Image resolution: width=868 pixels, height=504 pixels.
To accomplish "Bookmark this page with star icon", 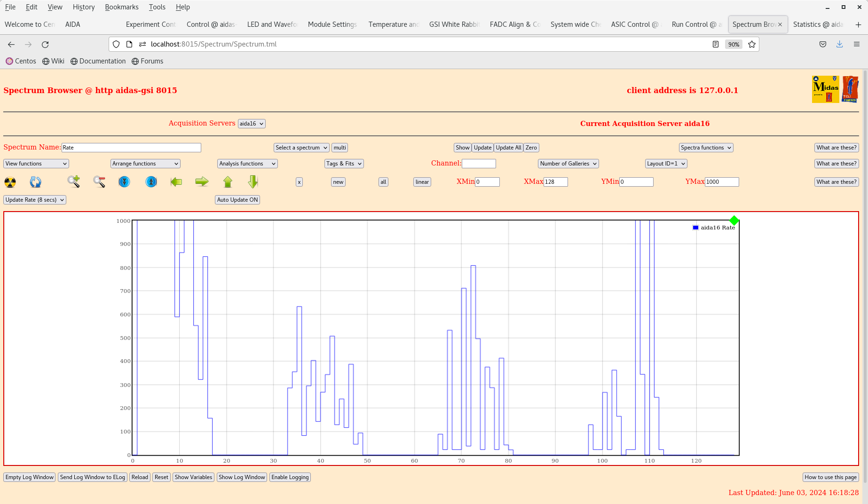I will pos(752,44).
